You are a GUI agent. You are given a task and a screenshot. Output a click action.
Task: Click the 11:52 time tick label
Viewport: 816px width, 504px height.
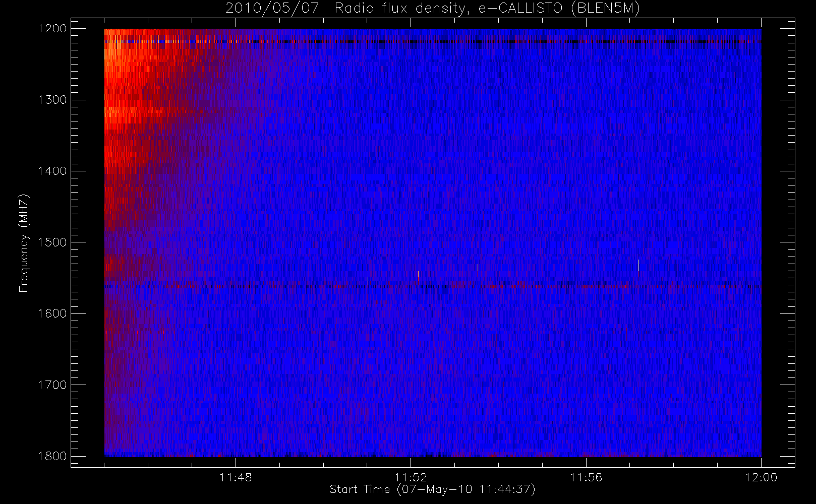(411, 477)
